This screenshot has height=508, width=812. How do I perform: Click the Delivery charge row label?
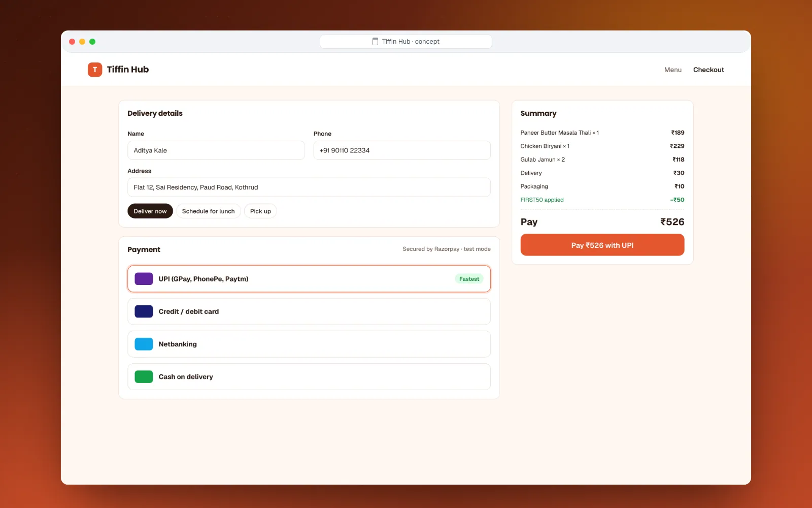tap(531, 173)
